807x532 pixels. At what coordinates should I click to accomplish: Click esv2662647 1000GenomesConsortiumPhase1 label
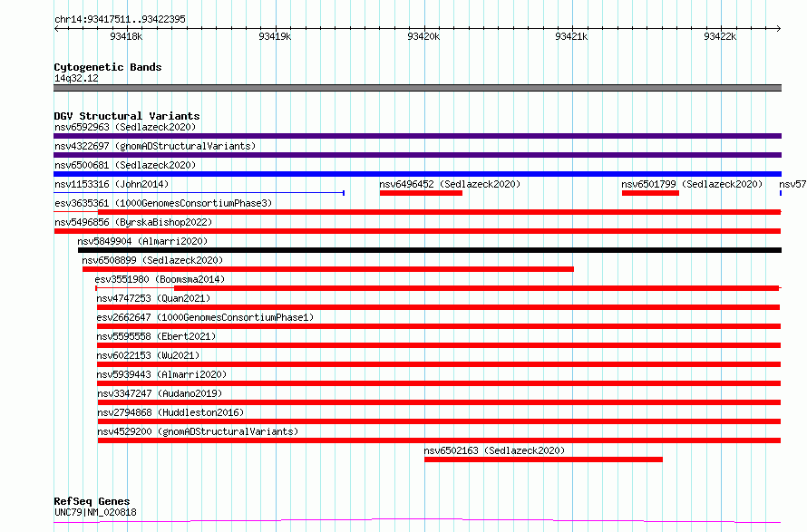coord(205,317)
